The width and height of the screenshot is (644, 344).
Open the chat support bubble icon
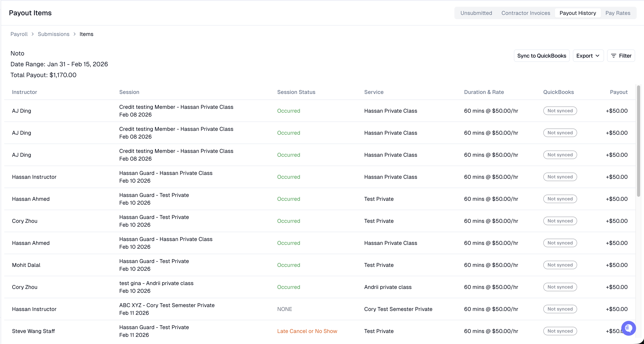[x=628, y=328]
